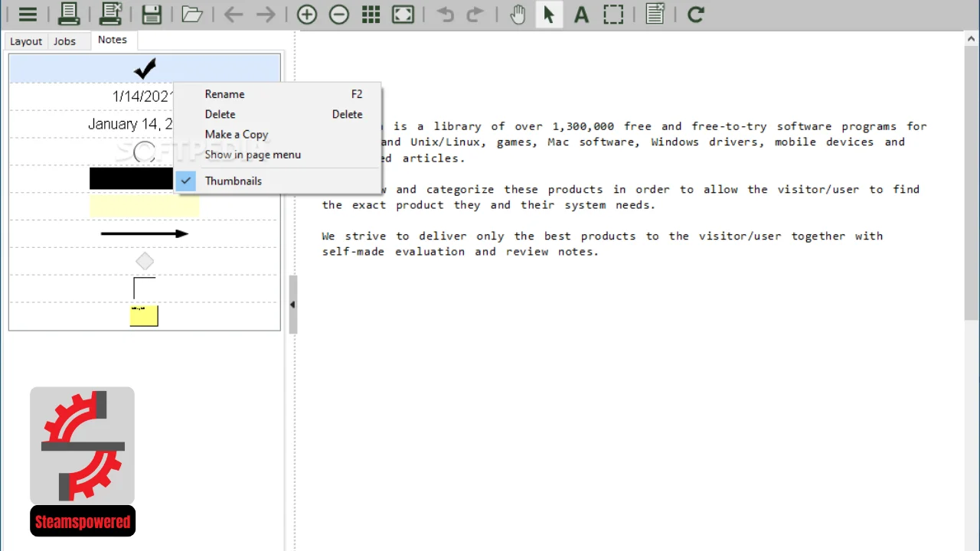Click the vertical scrollbar of the page view
980x551 pixels.
[972, 184]
